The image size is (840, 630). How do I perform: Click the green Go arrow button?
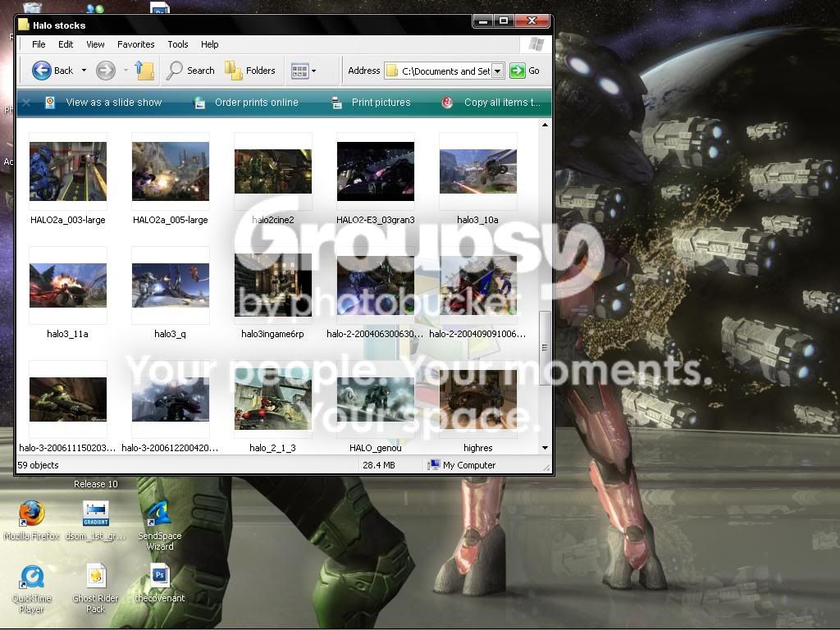(518, 71)
